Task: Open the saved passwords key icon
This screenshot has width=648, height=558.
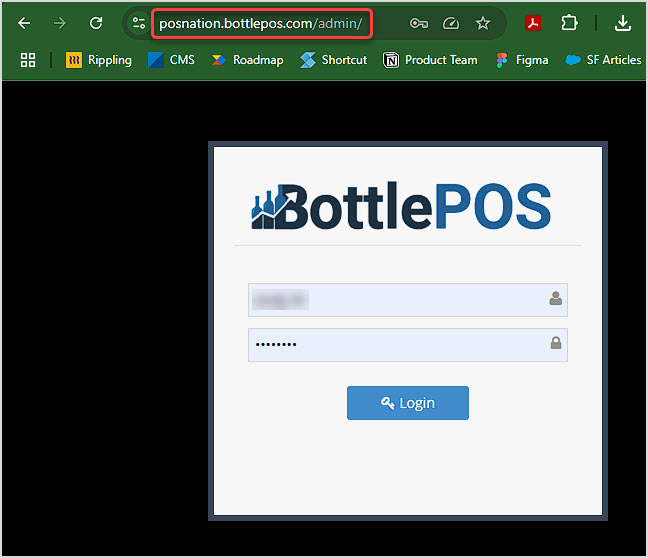Action: coord(419,23)
